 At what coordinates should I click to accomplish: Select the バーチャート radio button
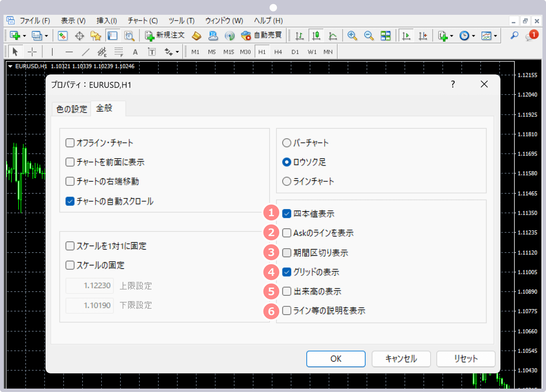287,143
